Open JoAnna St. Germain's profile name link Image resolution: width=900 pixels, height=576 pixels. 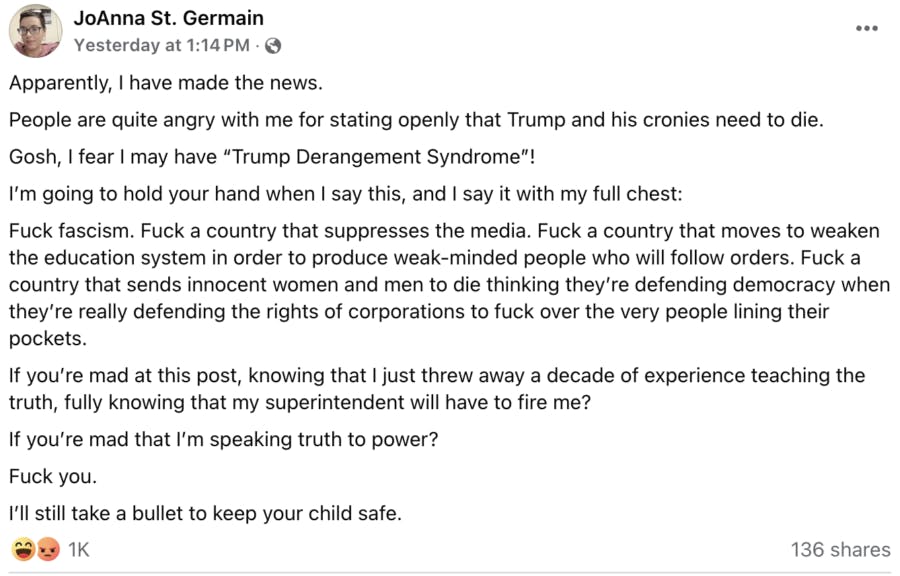point(169,18)
